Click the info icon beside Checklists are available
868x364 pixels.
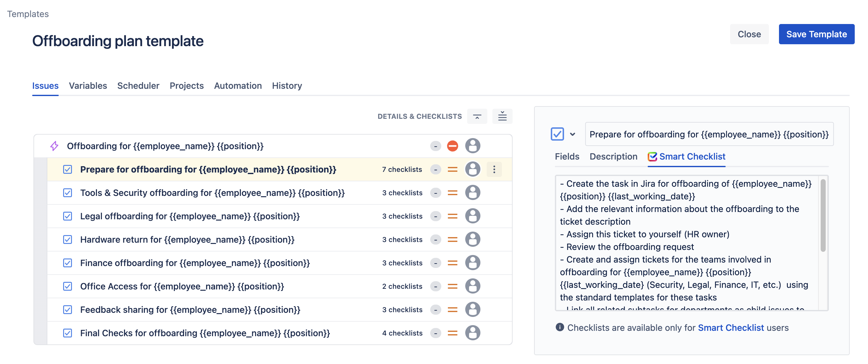click(x=560, y=327)
